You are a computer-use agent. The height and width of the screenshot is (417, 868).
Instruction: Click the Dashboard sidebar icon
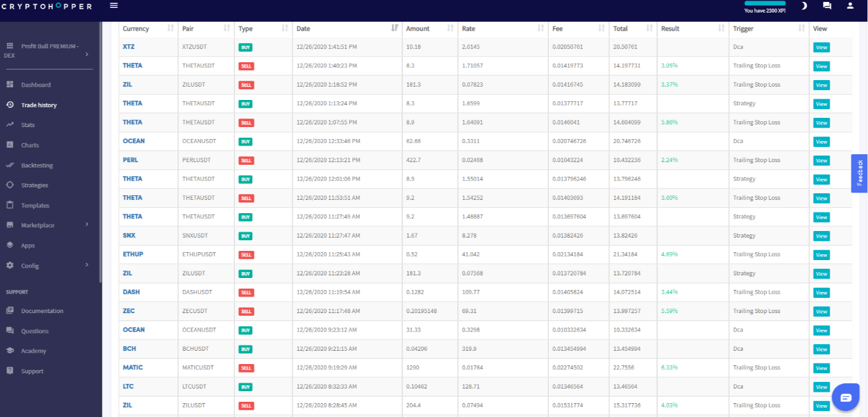point(10,85)
